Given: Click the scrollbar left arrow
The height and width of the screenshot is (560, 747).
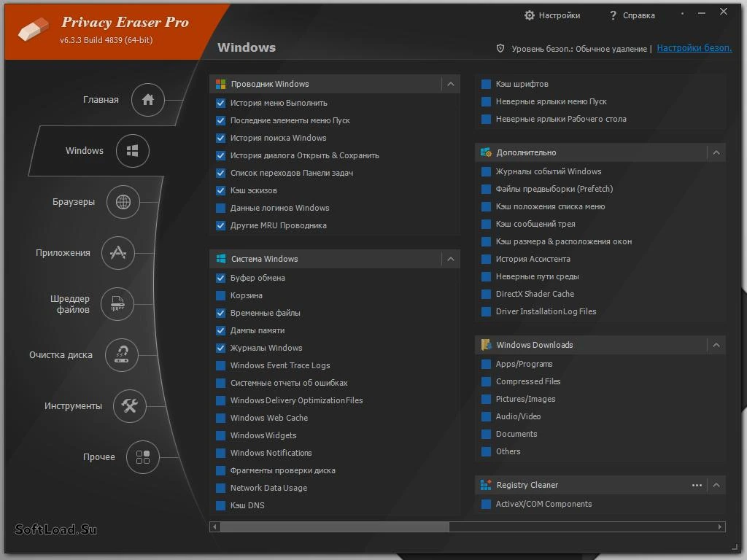Looking at the screenshot, I should pyautogui.click(x=215, y=526).
